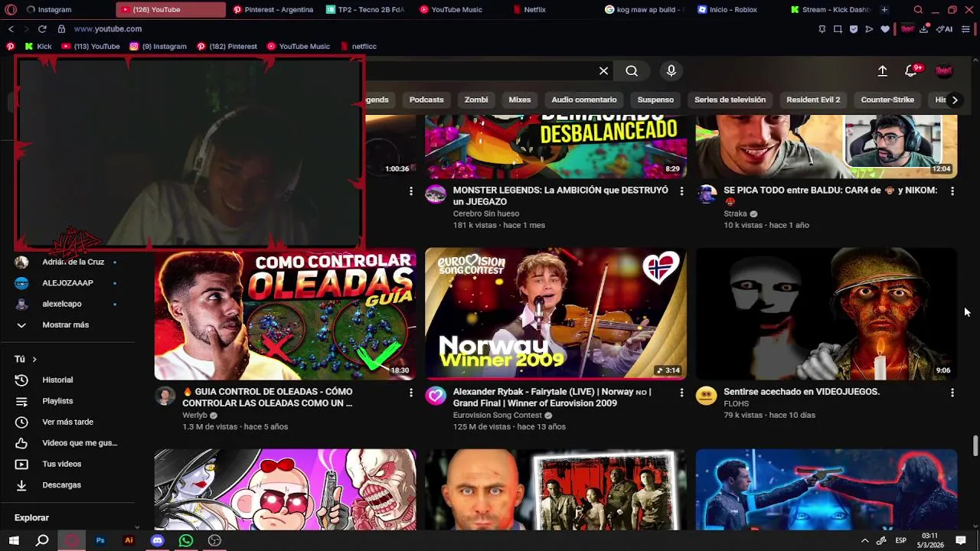This screenshot has height=551, width=980.
Task: Click the heart favorites icon in browser toolbar
Action: pos(885,29)
